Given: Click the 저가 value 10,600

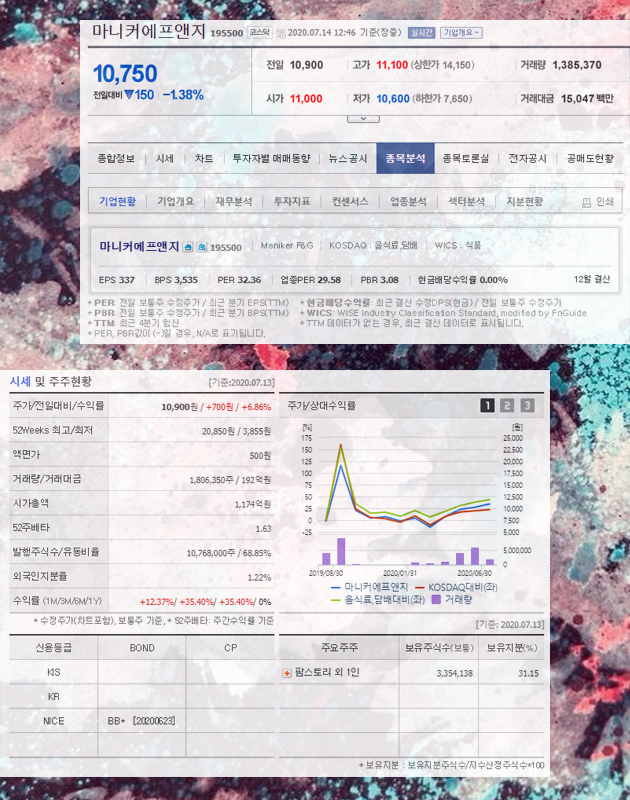Looking at the screenshot, I should (393, 99).
